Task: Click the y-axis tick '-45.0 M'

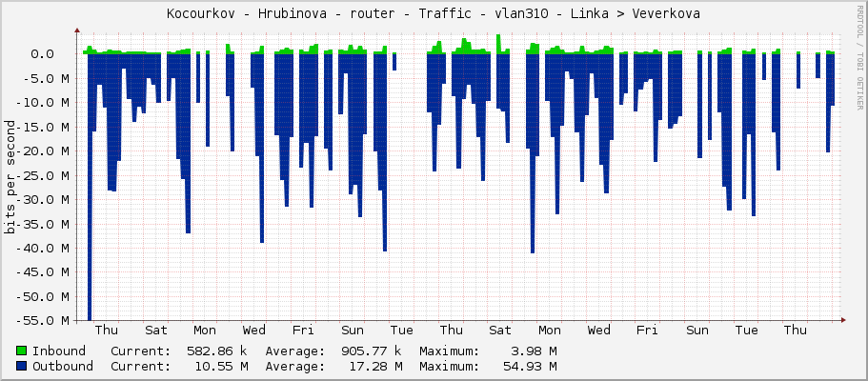Action: 42,272
